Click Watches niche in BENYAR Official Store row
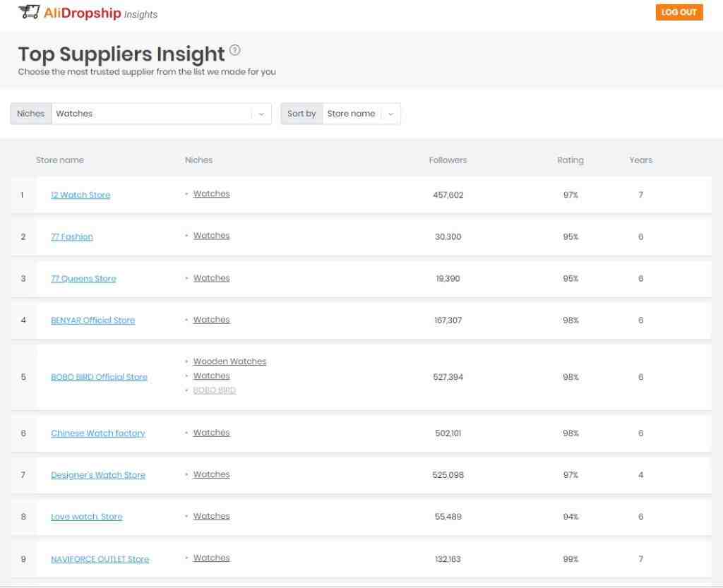Screen dimensions: 723x588 (x=212, y=320)
